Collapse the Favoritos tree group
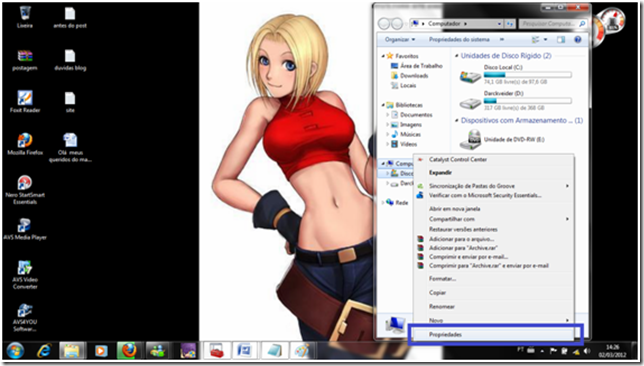The height and width of the screenshot is (366, 644). [383, 56]
